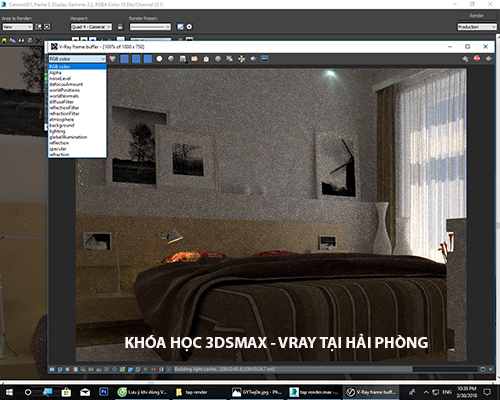The height and width of the screenshot is (400, 500).
Task: Toggle monochromatic mode grey sphere icon
Action: click(171, 59)
